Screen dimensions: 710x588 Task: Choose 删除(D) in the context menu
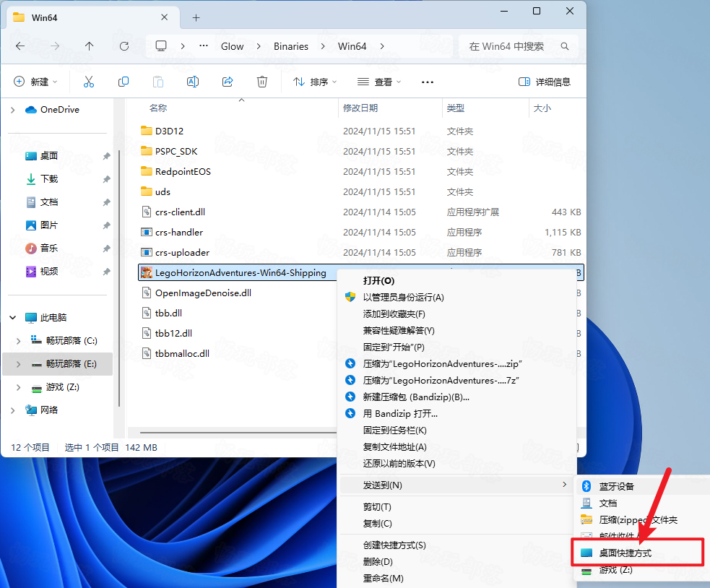tap(378, 562)
